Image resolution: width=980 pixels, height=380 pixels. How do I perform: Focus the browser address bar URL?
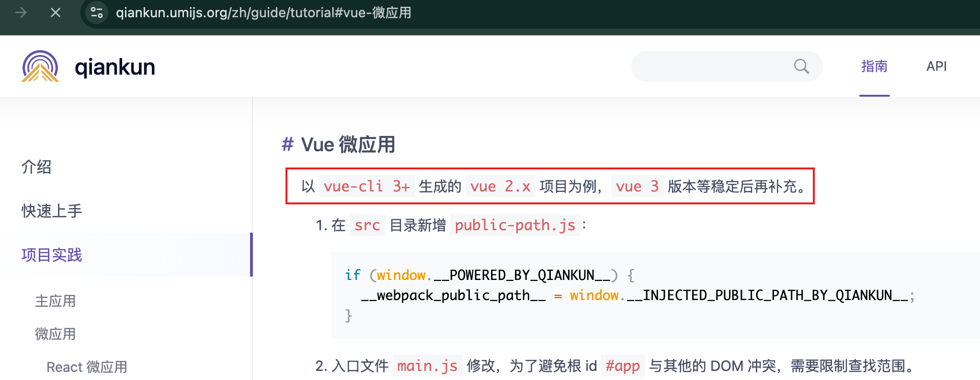pyautogui.click(x=263, y=12)
